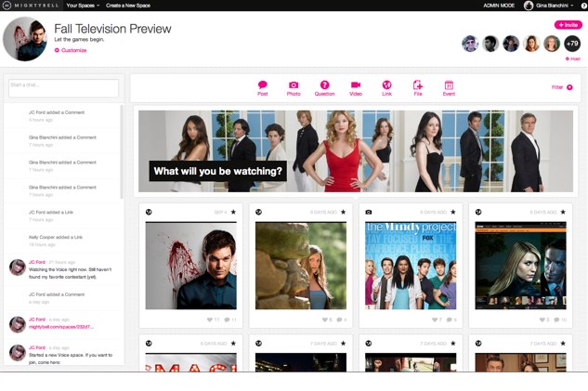Click link type icon on frog card
The image size is (588, 391).
coord(258,212)
